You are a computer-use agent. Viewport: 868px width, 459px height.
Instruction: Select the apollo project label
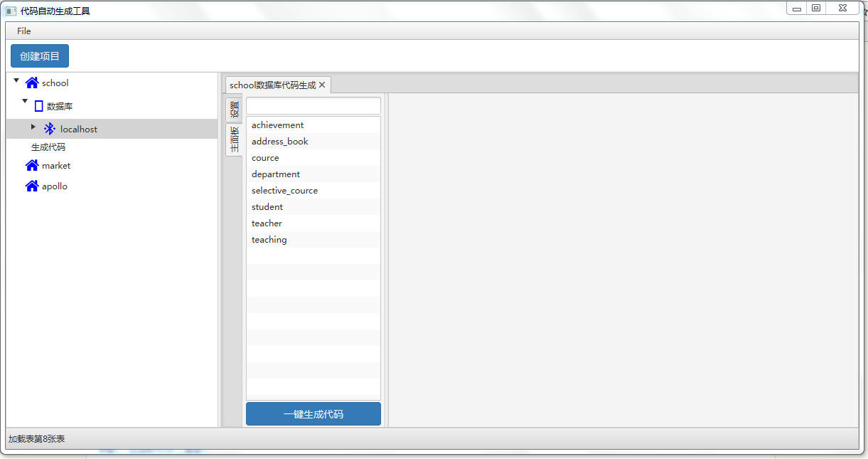click(x=55, y=186)
